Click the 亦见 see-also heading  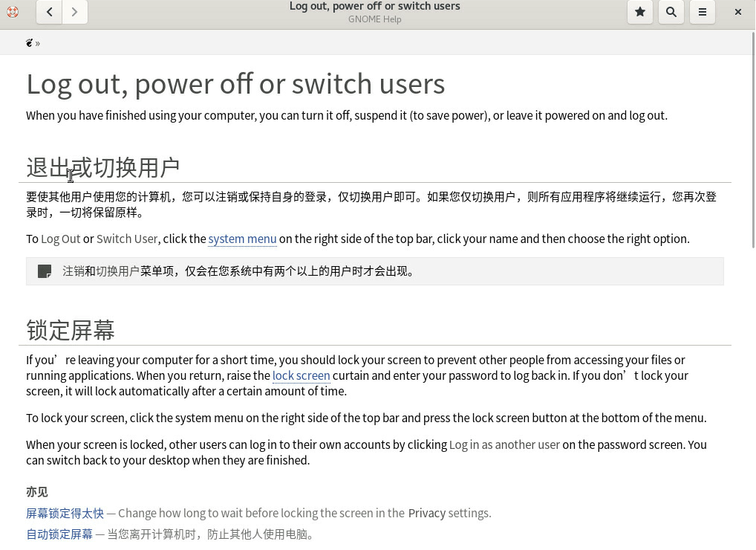click(37, 492)
